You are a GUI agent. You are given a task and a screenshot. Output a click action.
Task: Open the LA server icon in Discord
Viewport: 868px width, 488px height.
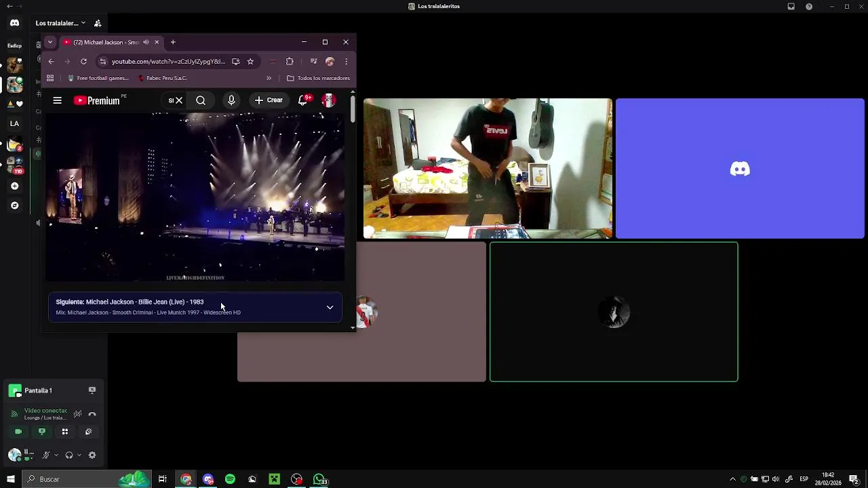tap(14, 123)
